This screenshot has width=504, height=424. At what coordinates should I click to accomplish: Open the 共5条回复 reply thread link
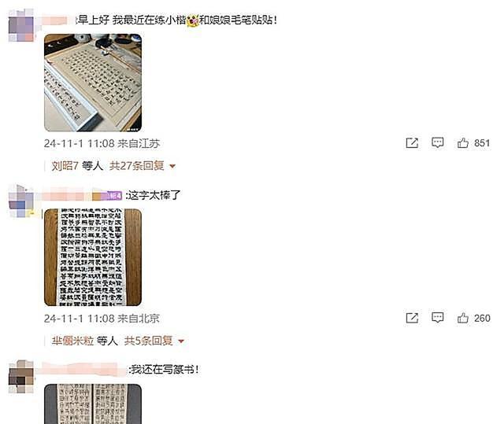click(149, 341)
